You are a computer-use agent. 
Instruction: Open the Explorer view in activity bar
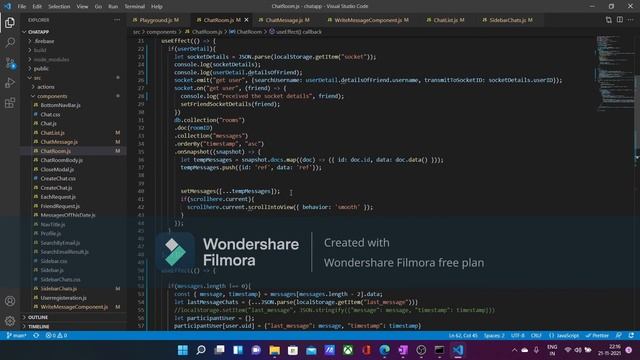pos(10,22)
